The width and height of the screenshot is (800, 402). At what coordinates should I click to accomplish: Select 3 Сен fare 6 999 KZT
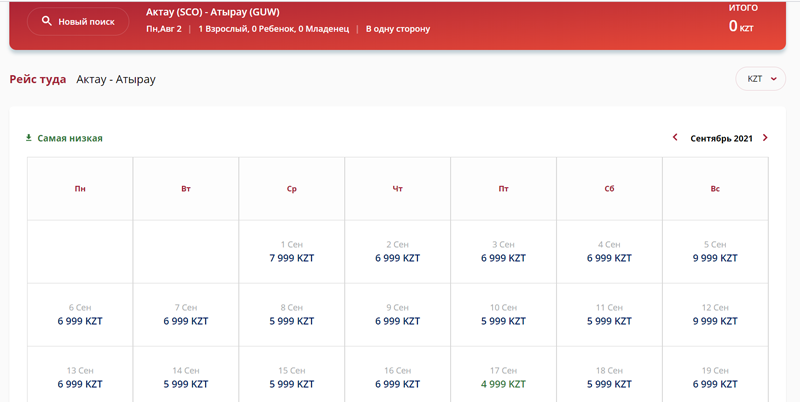pos(503,252)
